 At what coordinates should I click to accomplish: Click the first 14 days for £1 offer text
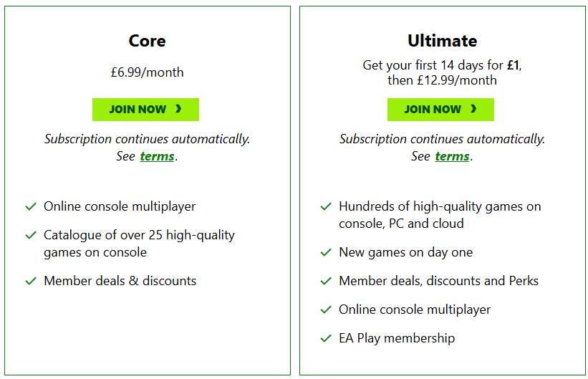[x=442, y=65]
